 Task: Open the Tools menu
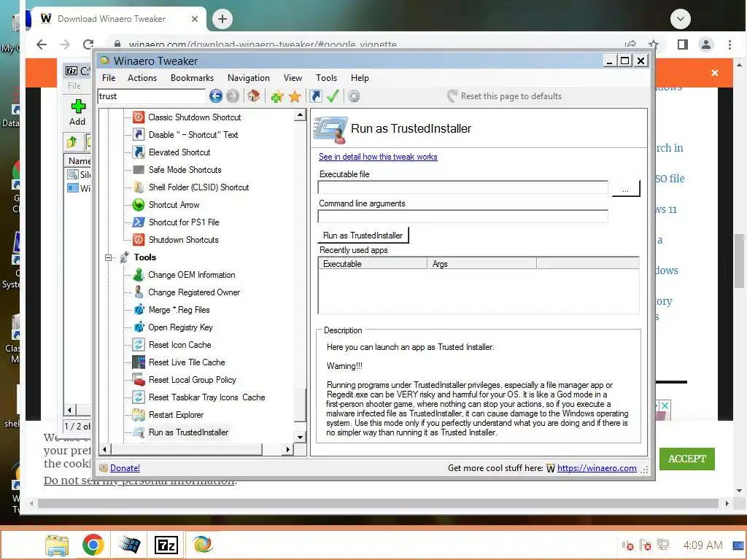(326, 78)
